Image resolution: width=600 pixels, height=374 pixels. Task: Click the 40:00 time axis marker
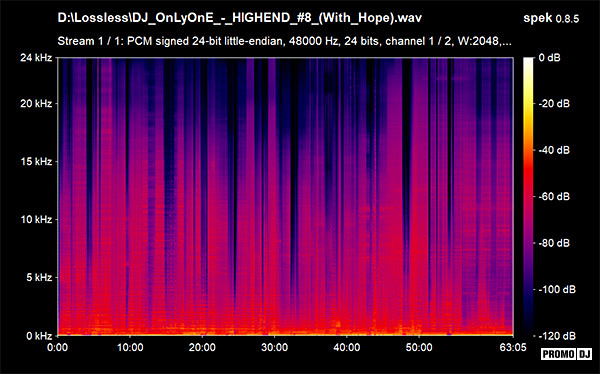[347, 348]
